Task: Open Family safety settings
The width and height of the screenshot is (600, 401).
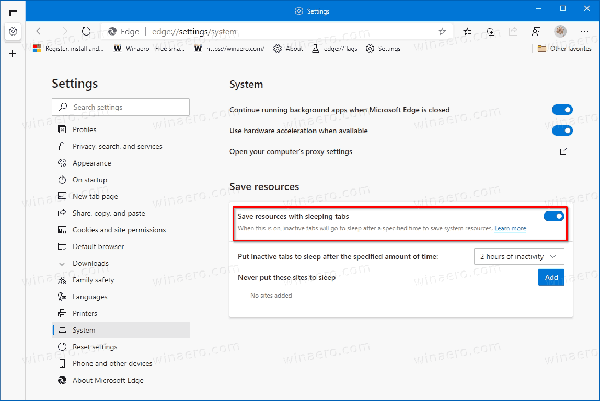Action: pos(121,280)
